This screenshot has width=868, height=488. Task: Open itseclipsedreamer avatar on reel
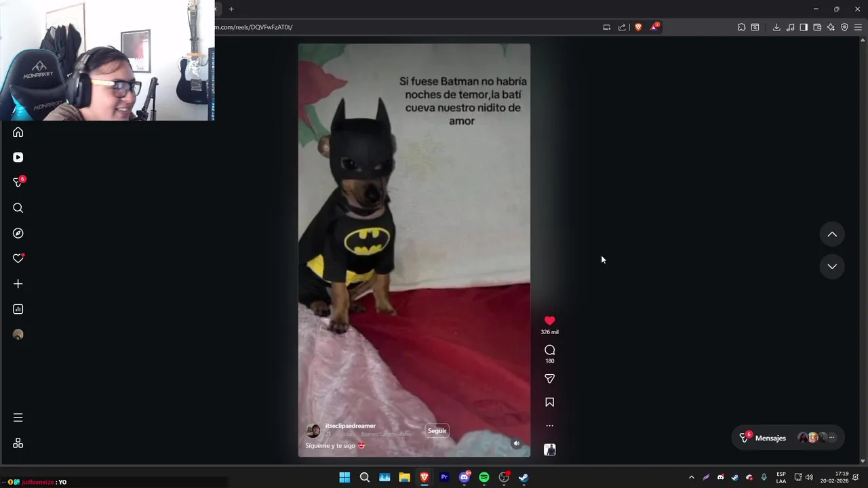pos(313,430)
